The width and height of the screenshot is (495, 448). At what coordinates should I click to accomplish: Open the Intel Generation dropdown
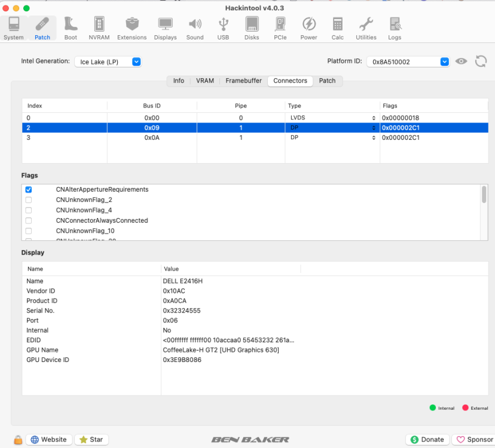coord(108,62)
